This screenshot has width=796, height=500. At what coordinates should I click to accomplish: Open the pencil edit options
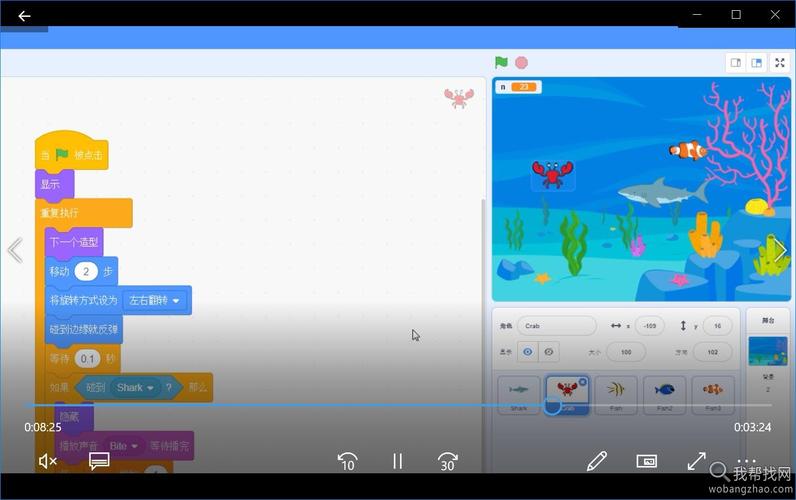(x=596, y=461)
